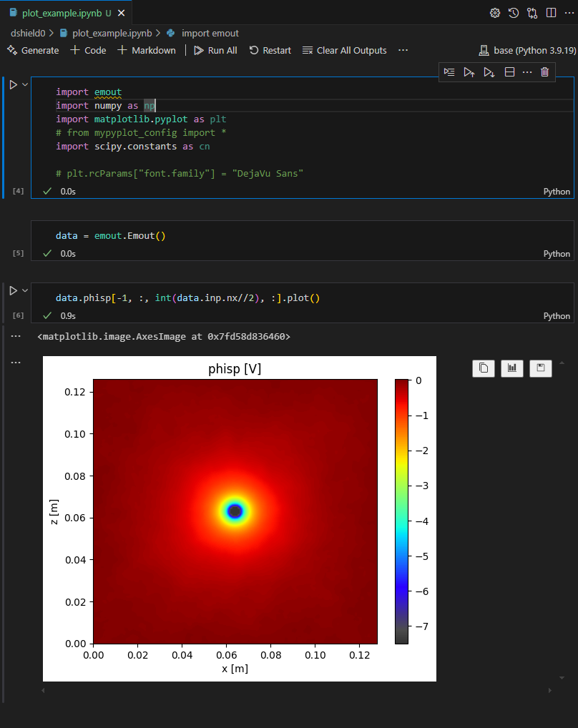Click the output scroll down arrow
This screenshot has height=728, width=578.
tap(562, 678)
